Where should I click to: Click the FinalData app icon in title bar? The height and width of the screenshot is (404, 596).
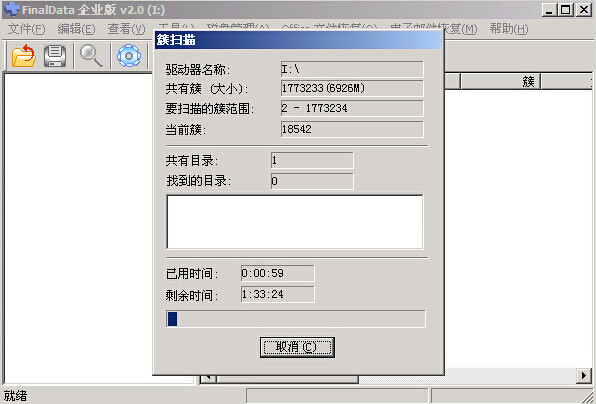11,10
